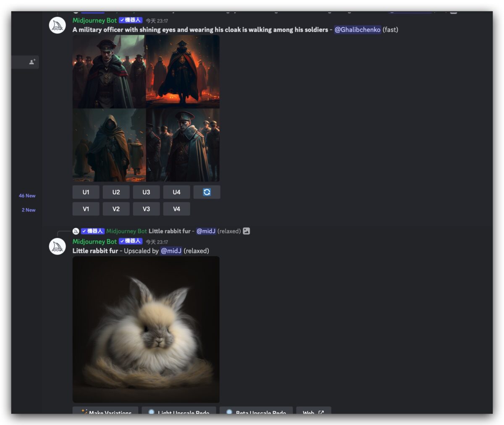Click Midjourney Bot avatar on rabbit fur post

coord(58,247)
